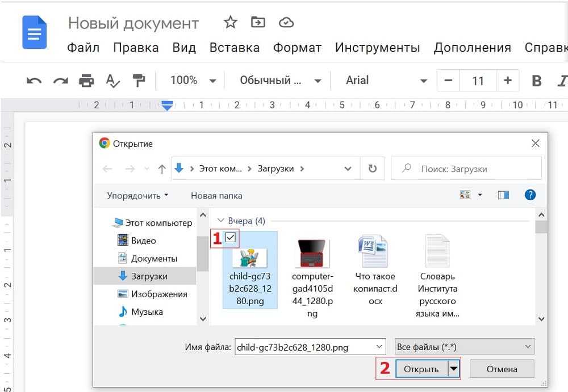The image size is (568, 392).
Task: Apply bold formatting with B button
Action: (536, 81)
